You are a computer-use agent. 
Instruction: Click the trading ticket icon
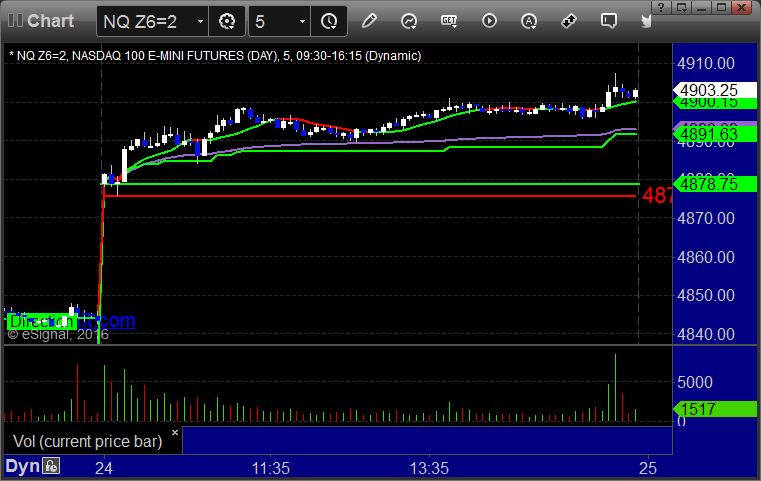pyautogui.click(x=568, y=21)
